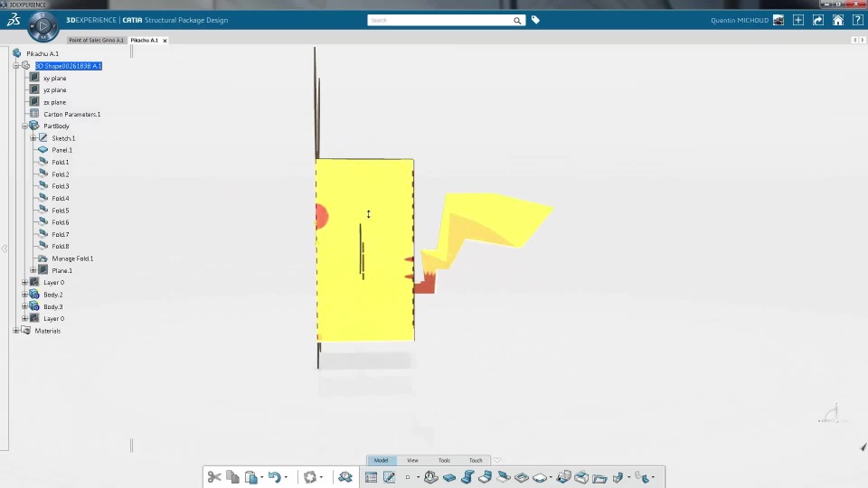868x488 pixels.
Task: Select Fold.5 in the tree
Action: click(61, 211)
